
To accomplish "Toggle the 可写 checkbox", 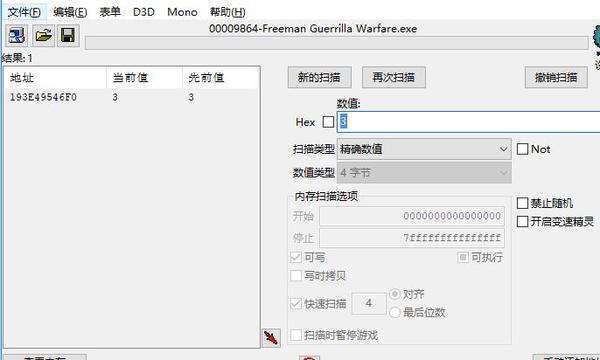I will [296, 257].
